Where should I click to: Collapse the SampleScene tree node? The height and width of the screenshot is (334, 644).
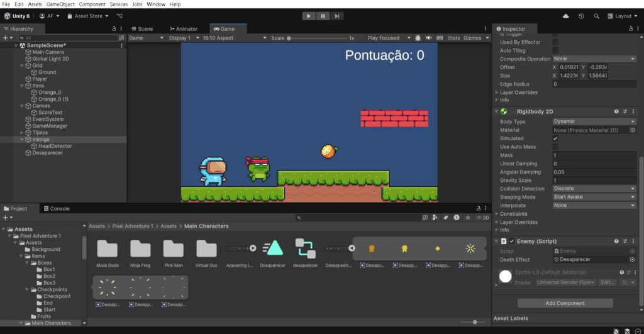tap(16, 45)
